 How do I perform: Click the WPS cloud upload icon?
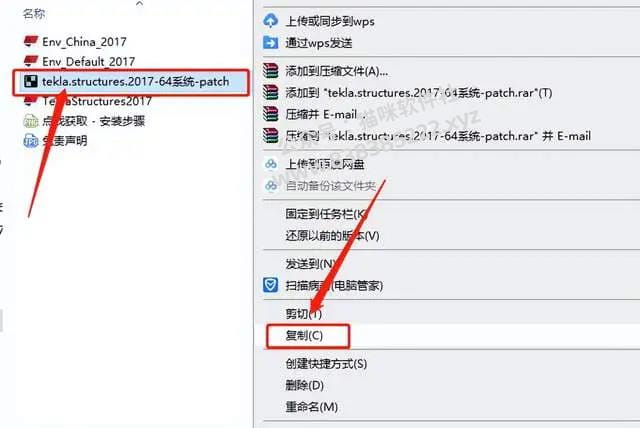(x=271, y=20)
